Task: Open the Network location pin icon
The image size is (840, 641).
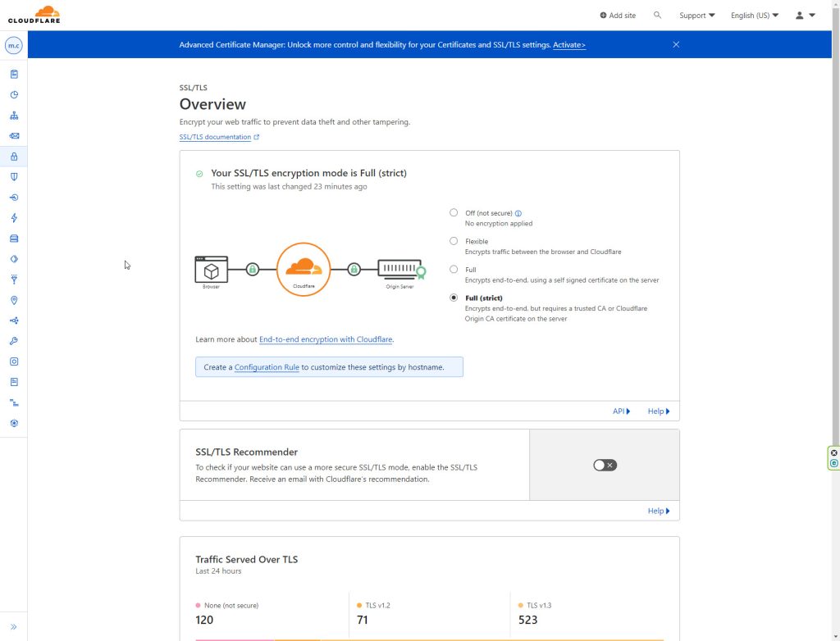Action: 14,300
